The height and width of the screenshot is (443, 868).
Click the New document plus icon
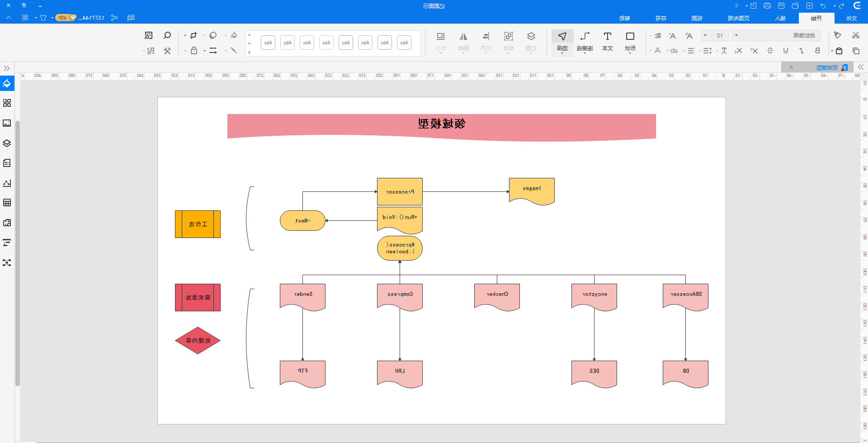click(809, 6)
